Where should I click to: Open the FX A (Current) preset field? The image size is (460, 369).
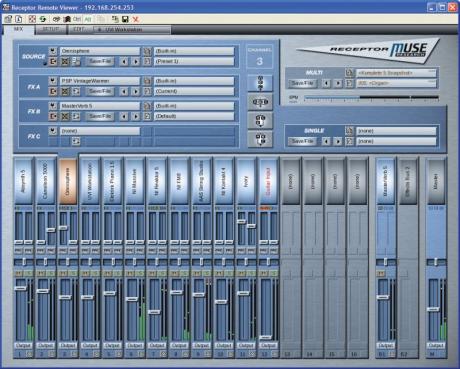pos(194,91)
